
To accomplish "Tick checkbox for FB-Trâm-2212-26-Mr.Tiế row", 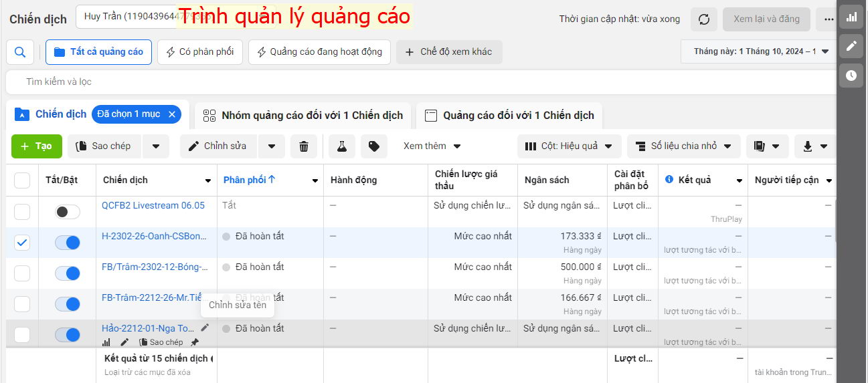I will [x=22, y=304].
